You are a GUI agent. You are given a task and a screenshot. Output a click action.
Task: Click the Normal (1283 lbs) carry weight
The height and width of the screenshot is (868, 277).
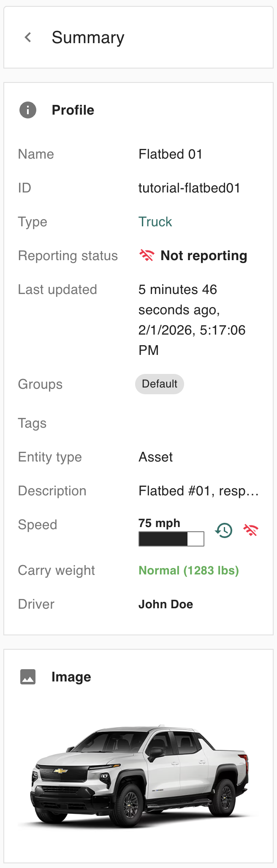188,570
